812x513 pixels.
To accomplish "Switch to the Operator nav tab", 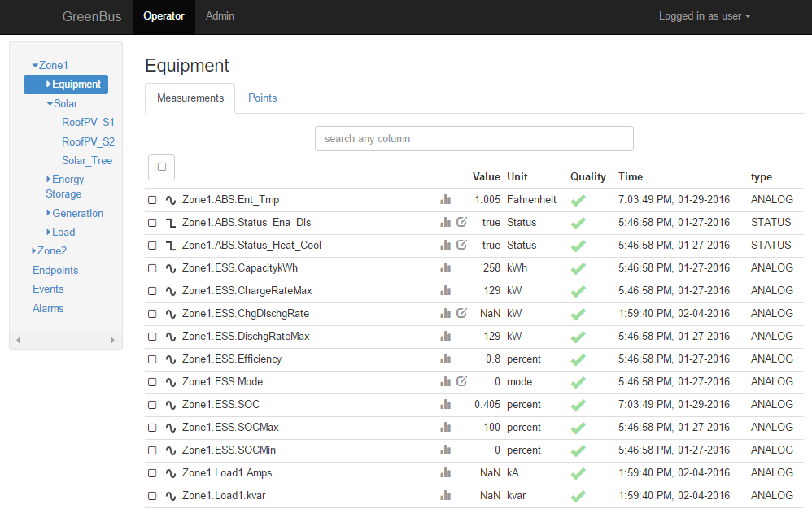I will [164, 16].
